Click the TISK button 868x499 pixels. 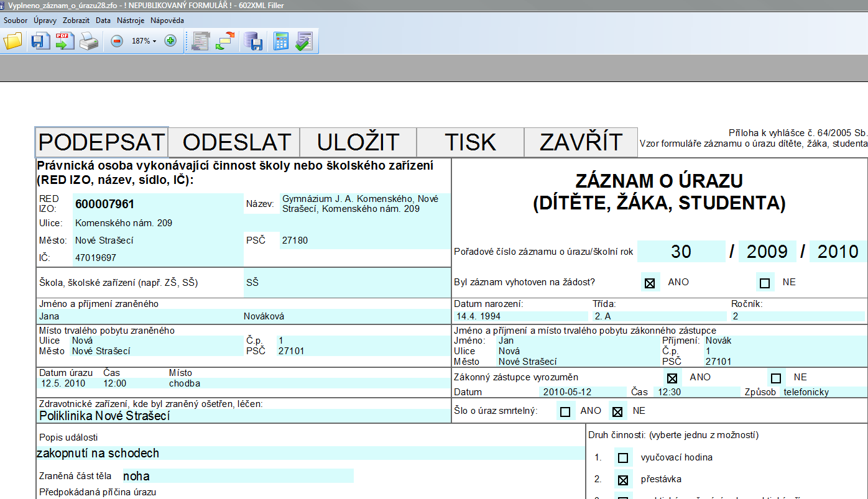471,142
